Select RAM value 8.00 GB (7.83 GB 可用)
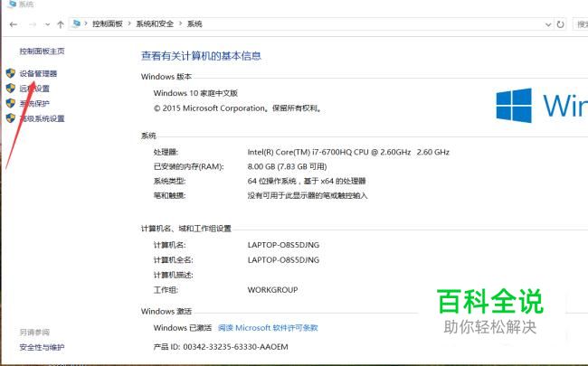The image size is (588, 366). (x=288, y=166)
